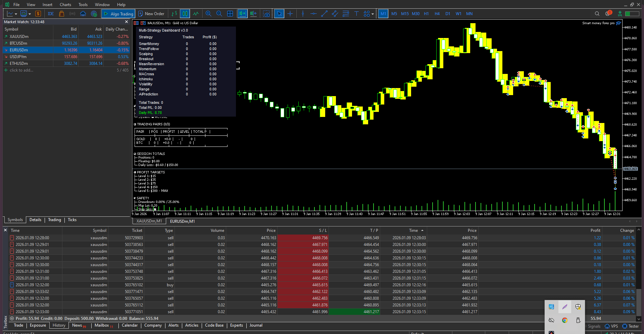This screenshot has height=334, width=644.
Task: Take a chart screenshot with camera icon
Action: pos(266,14)
